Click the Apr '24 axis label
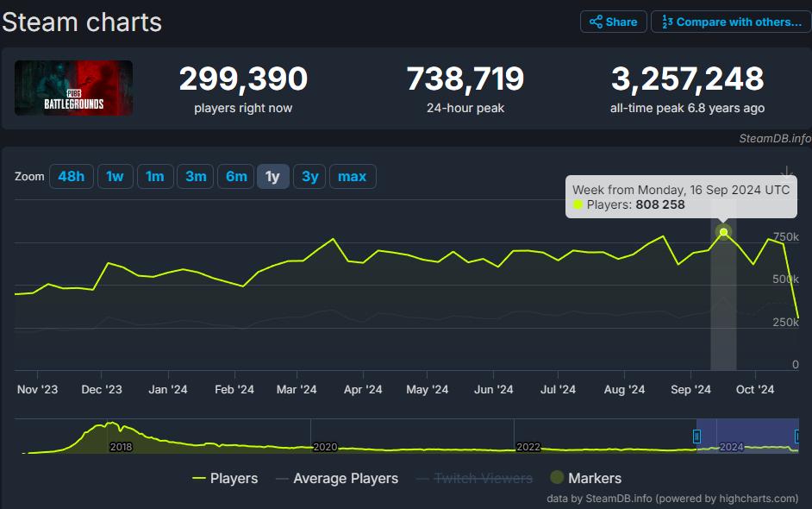 coord(363,389)
